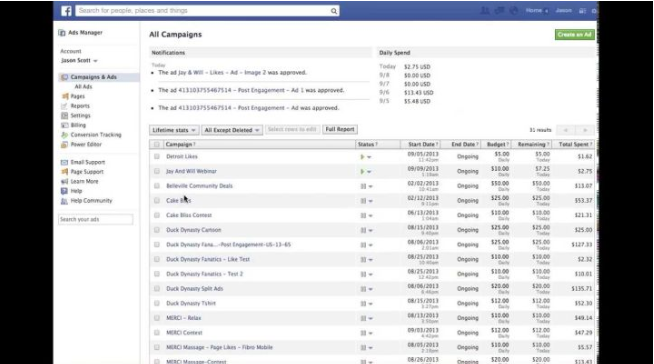654x364 pixels.
Task: Click the search magnifier icon
Action: click(x=334, y=11)
